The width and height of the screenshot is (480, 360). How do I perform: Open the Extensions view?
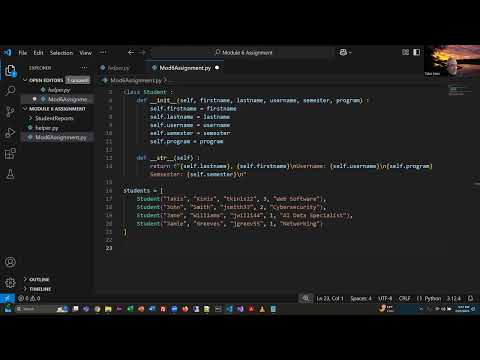coord(10,153)
